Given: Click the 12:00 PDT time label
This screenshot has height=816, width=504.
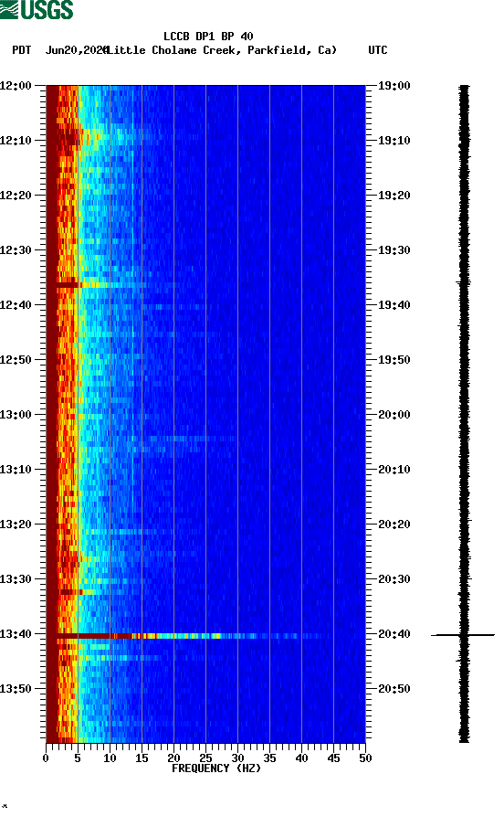Looking at the screenshot, I should [16, 85].
